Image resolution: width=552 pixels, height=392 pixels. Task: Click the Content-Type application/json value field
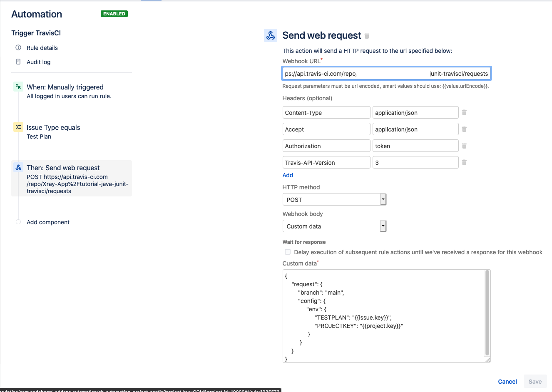415,112
